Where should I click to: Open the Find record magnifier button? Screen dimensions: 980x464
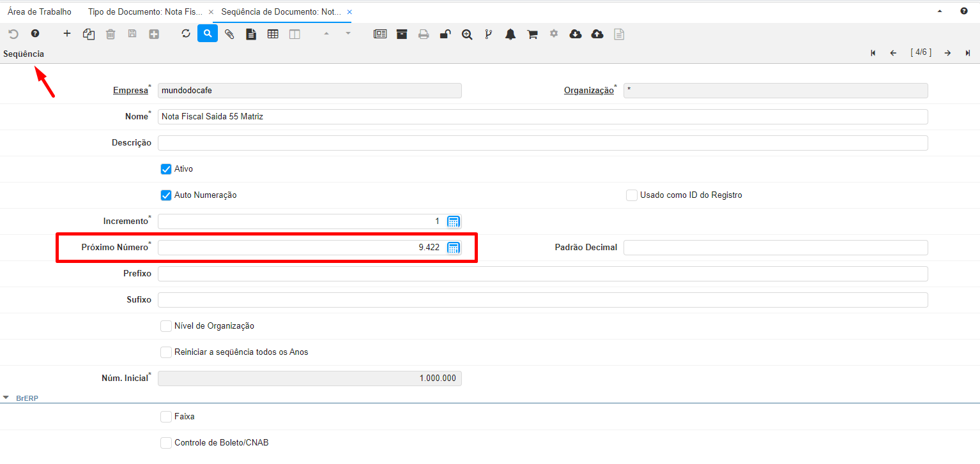click(x=208, y=34)
